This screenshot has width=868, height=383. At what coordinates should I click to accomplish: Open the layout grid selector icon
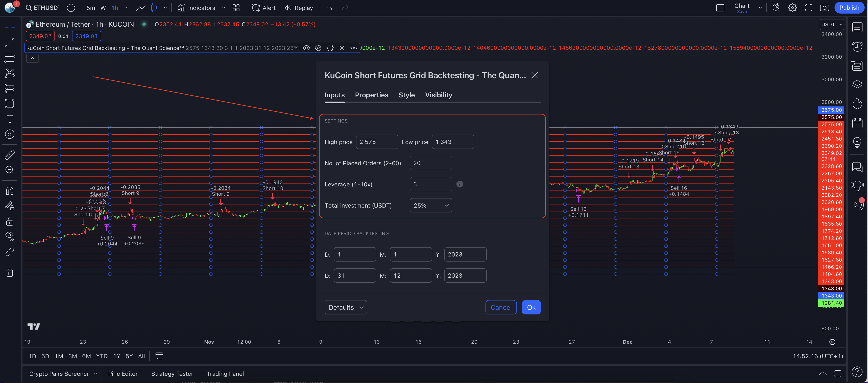[x=236, y=8]
